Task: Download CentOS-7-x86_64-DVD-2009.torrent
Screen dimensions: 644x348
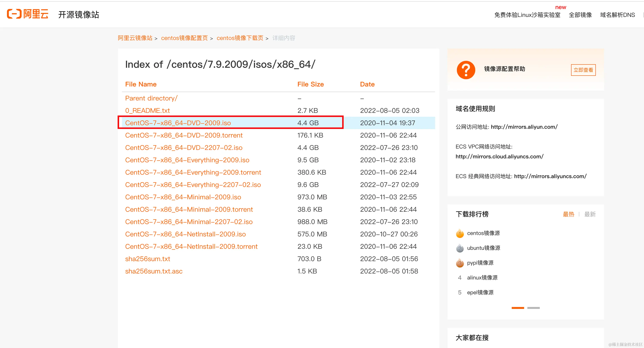Action: 184,135
